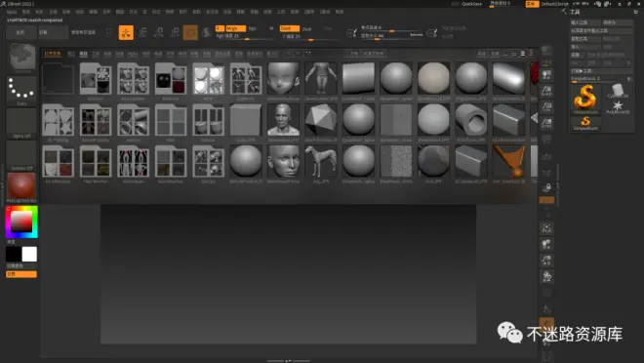Select the white secondary color swatch

pos(29,254)
